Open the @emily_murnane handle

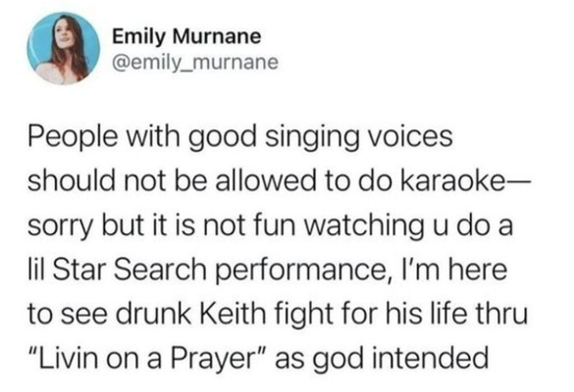195,62
